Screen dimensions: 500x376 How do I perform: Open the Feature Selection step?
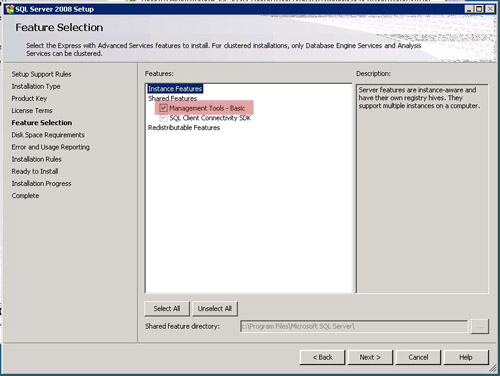pyautogui.click(x=42, y=123)
